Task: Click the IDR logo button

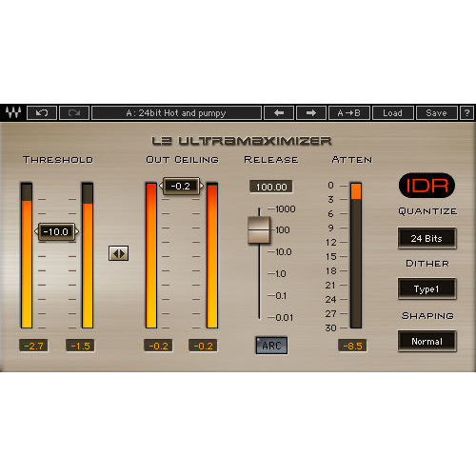Action: [x=426, y=186]
